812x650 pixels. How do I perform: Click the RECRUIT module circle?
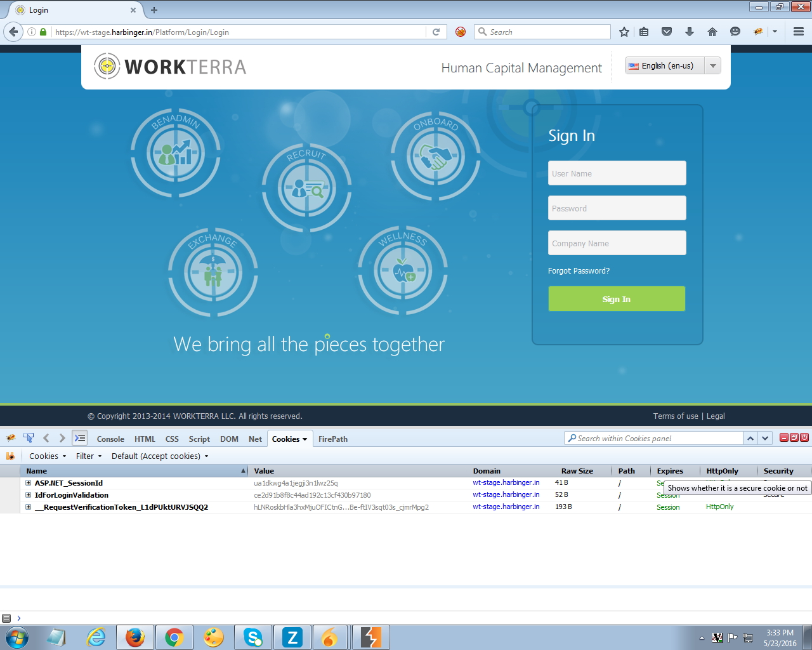coord(306,188)
